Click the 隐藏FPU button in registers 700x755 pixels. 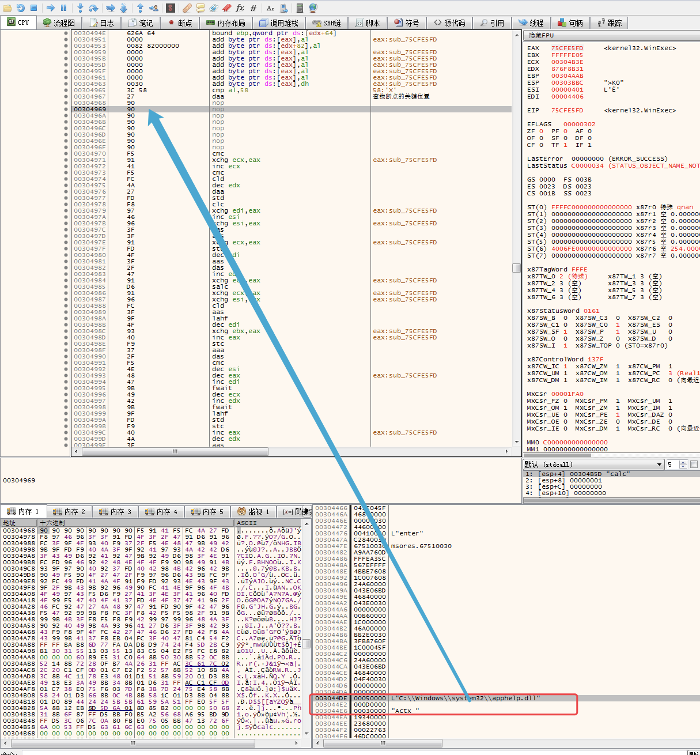[540, 36]
